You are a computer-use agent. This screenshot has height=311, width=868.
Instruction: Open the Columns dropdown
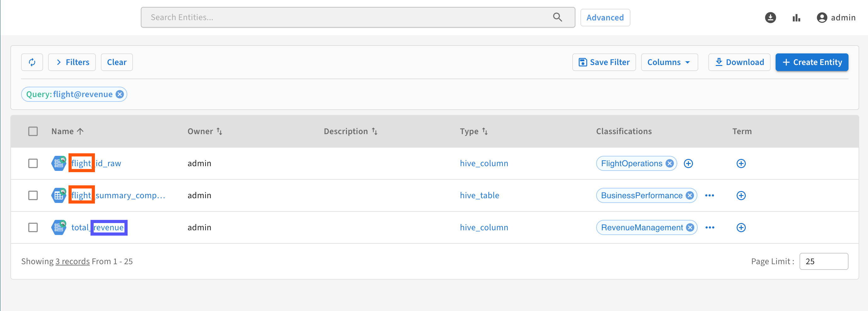click(669, 62)
